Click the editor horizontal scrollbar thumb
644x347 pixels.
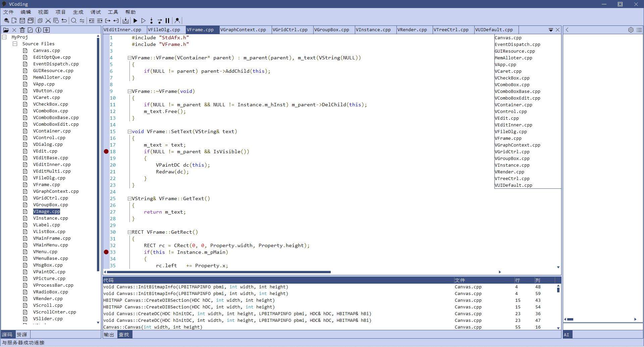218,272
